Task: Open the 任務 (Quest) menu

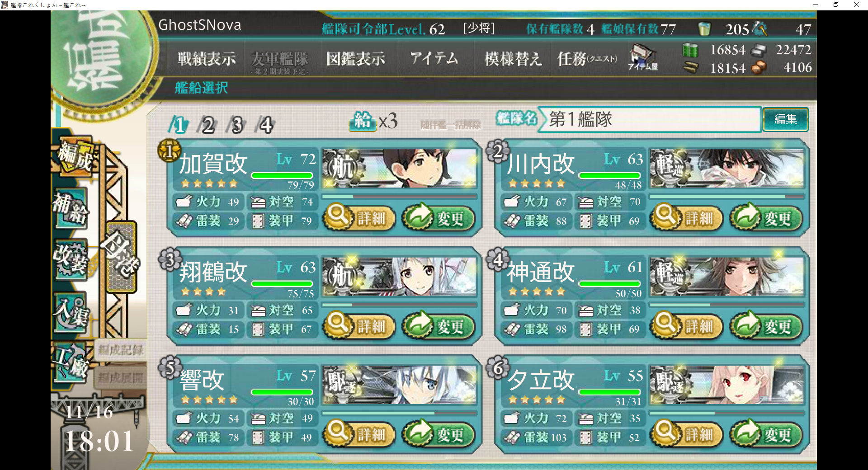Action: tap(587, 59)
